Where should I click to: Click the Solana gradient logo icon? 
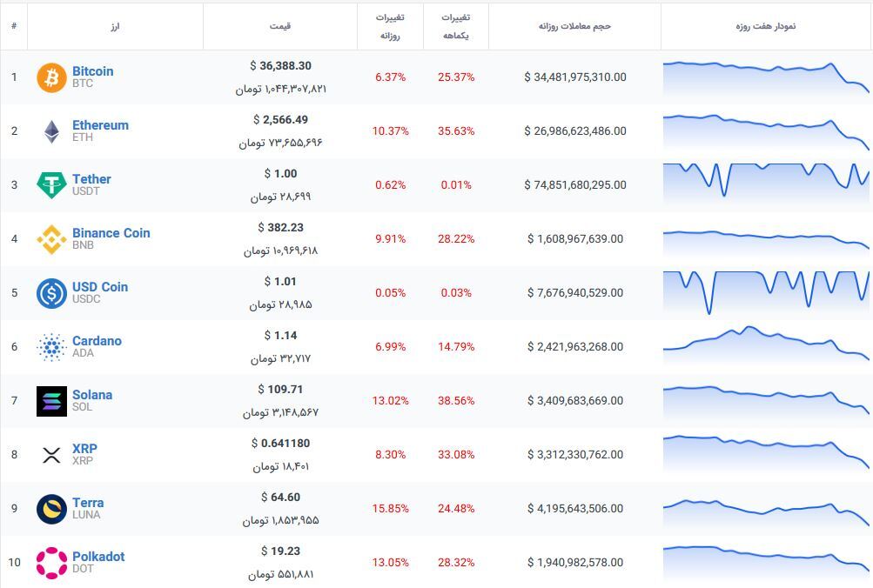click(51, 401)
